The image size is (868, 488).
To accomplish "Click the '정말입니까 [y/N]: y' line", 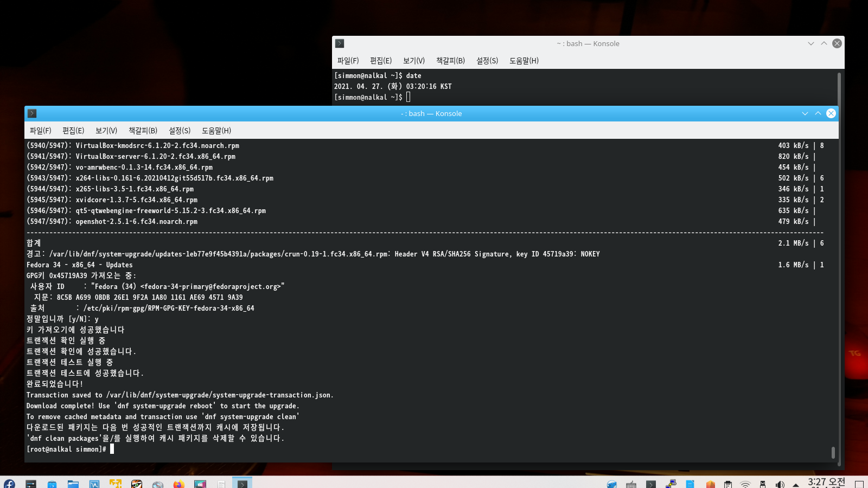I will tap(62, 319).
